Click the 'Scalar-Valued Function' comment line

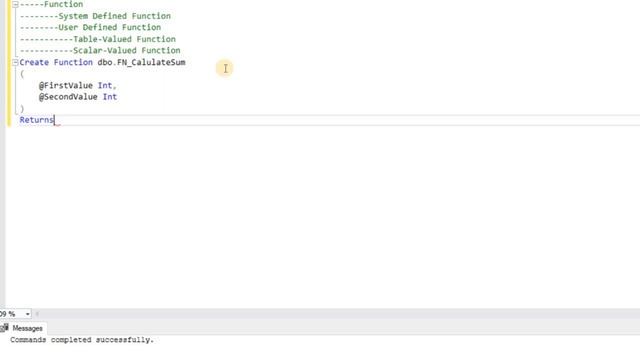pos(100,51)
